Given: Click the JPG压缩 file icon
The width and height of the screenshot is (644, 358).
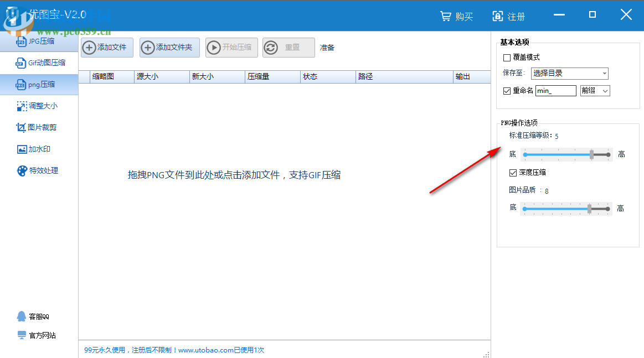Looking at the screenshot, I should tap(21, 41).
